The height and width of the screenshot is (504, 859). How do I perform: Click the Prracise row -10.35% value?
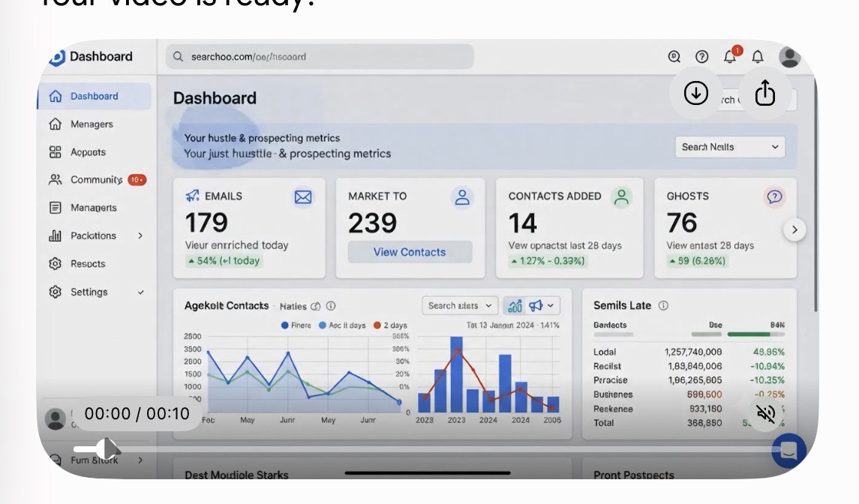coord(767,380)
